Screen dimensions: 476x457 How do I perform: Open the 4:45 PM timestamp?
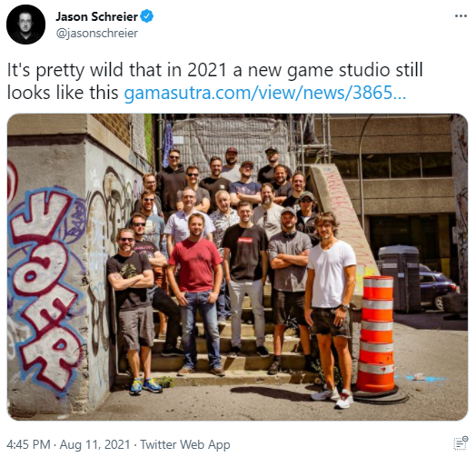(x=28, y=444)
